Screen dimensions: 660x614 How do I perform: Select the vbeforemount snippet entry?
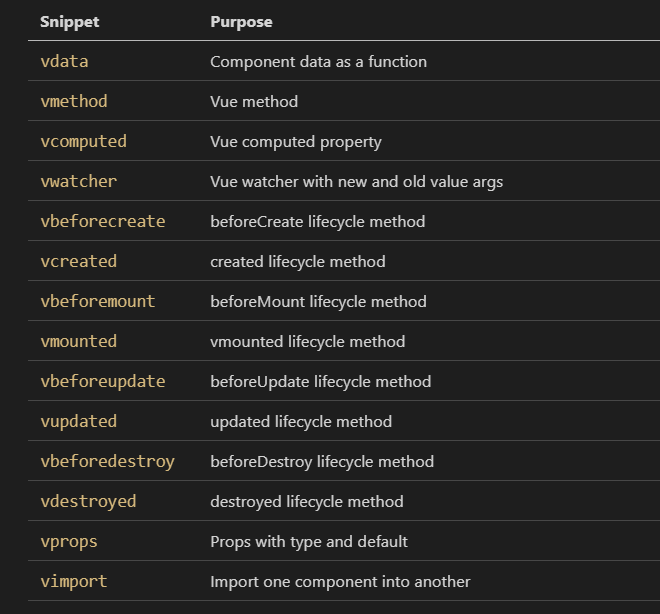tap(98, 301)
